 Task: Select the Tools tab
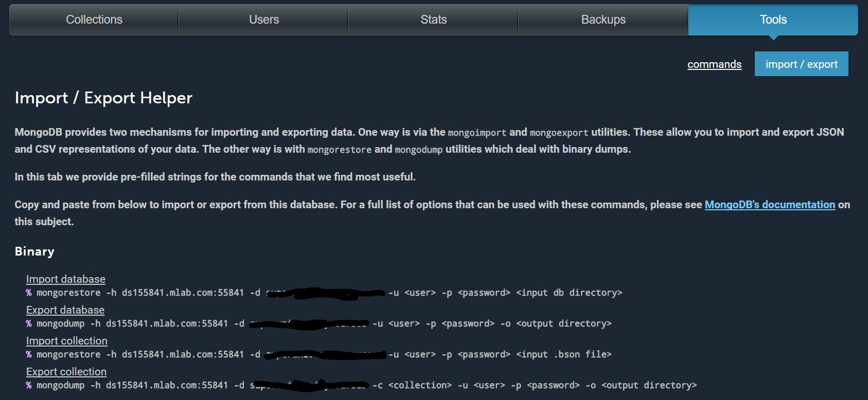coord(773,20)
